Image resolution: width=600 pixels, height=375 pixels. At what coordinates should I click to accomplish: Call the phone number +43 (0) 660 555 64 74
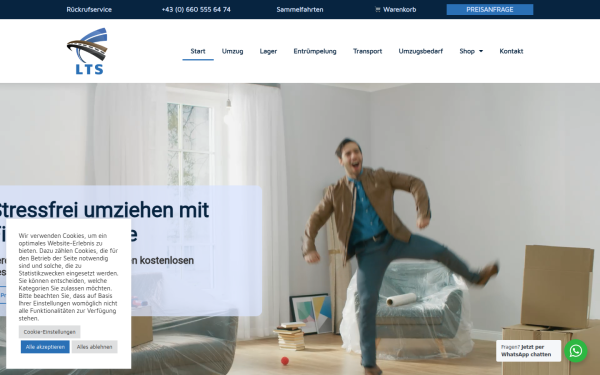[x=196, y=10]
